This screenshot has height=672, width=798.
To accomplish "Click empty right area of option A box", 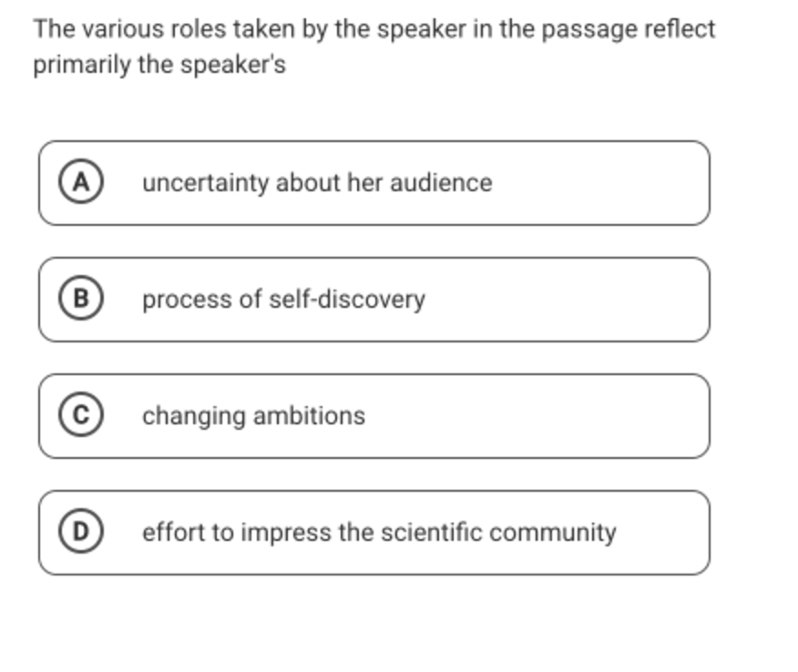I will [x=600, y=183].
